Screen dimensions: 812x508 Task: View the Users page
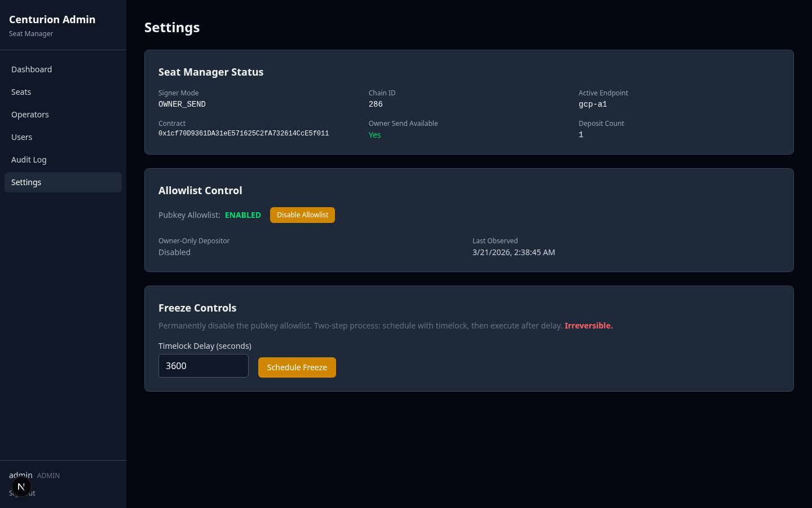pos(21,137)
